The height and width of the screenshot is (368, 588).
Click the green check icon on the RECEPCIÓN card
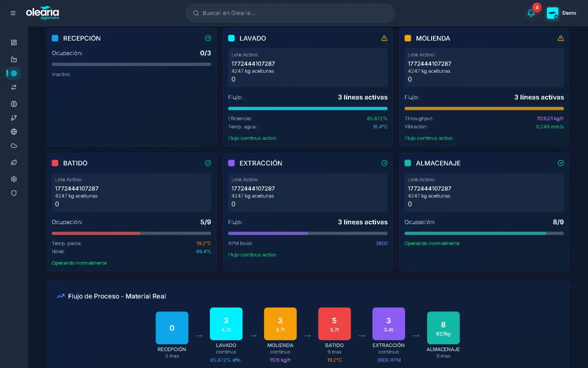(x=208, y=38)
